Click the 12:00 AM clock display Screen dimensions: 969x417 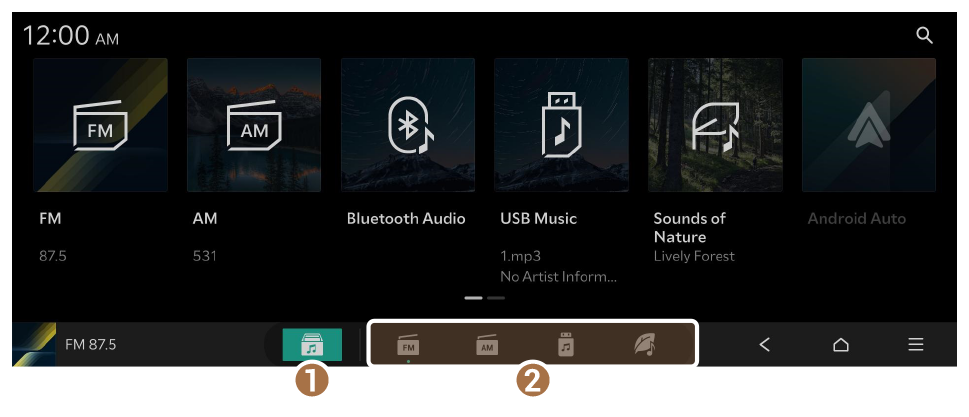coord(70,36)
